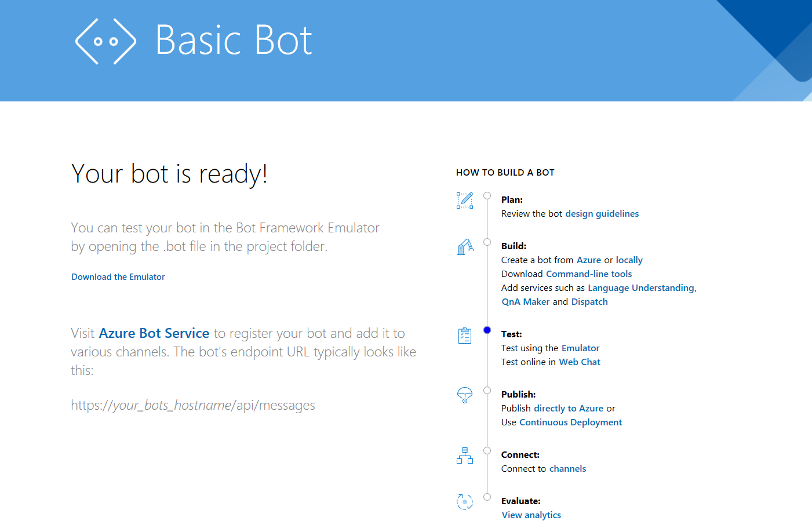The image size is (812, 532).
Task: Open the QnA Maker link
Action: (x=526, y=302)
